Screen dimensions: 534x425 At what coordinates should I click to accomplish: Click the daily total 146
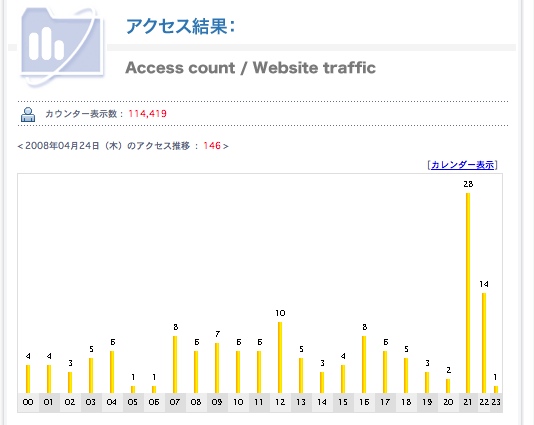pyautogui.click(x=212, y=146)
